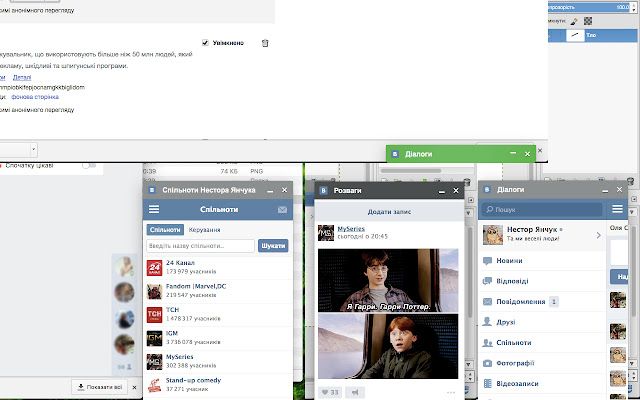Click the community name search field
Viewport: 640px width, 400px height.
(200, 246)
